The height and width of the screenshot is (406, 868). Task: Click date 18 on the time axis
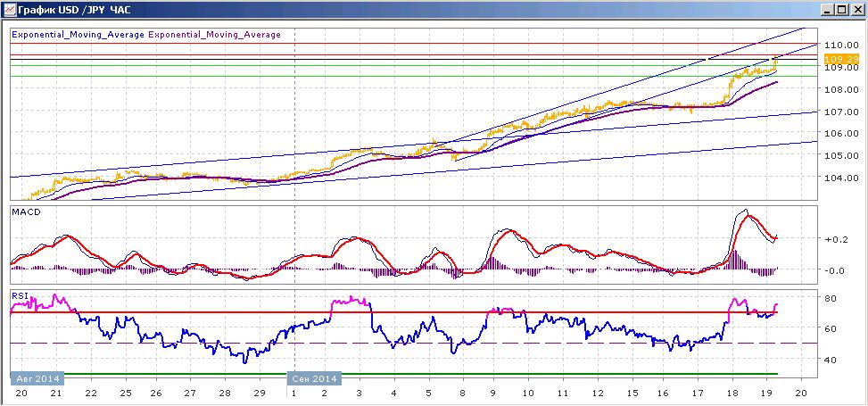click(x=732, y=393)
